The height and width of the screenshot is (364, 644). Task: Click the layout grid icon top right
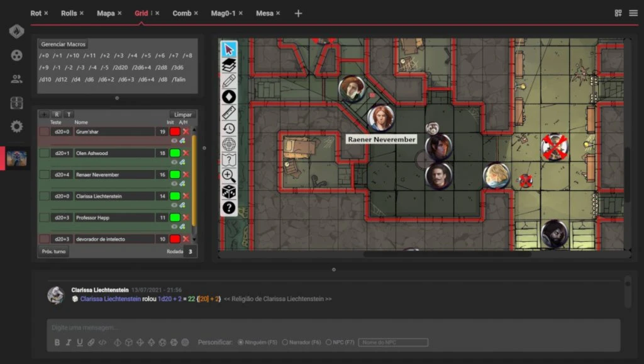[x=618, y=13]
